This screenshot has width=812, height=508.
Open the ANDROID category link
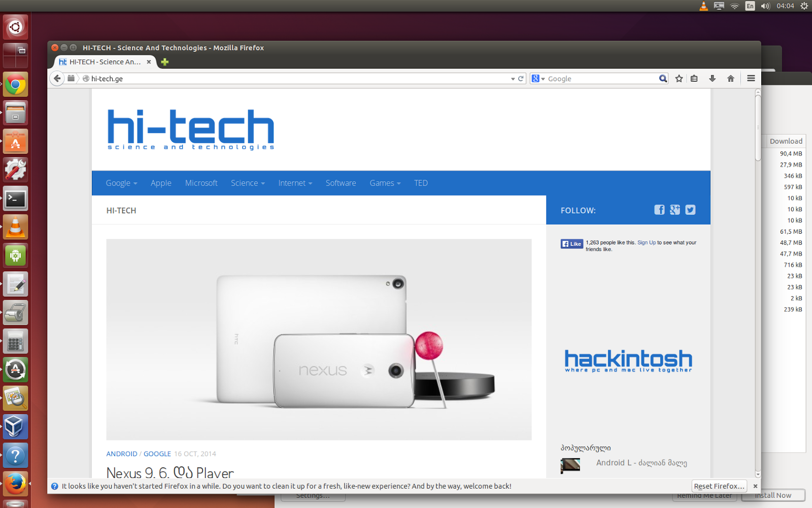pyautogui.click(x=122, y=454)
